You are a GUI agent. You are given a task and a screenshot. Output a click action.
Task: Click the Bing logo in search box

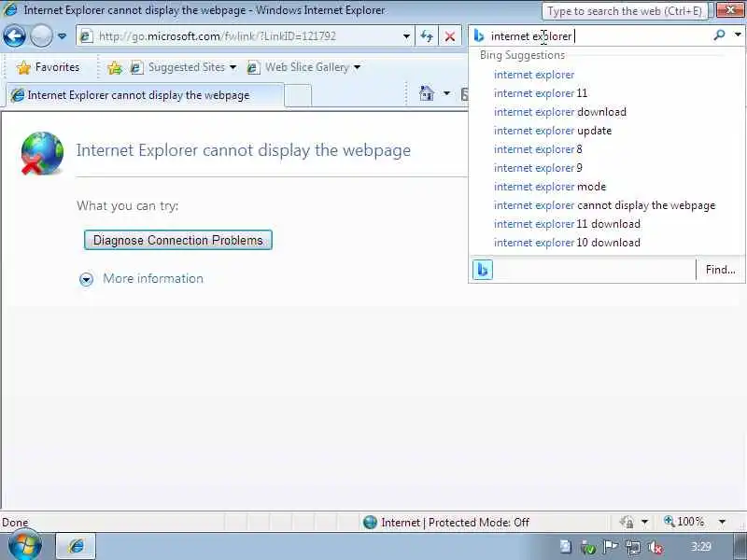click(x=479, y=35)
